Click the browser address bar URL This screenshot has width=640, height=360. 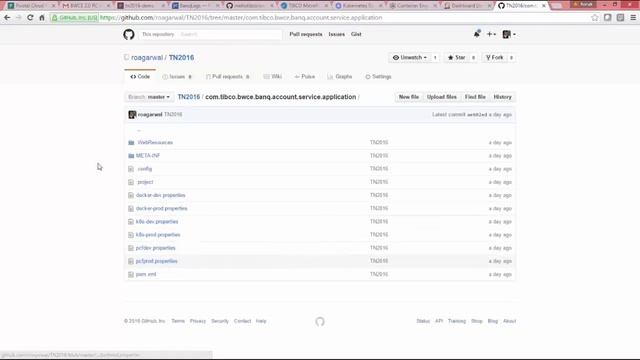pyautogui.click(x=241, y=18)
